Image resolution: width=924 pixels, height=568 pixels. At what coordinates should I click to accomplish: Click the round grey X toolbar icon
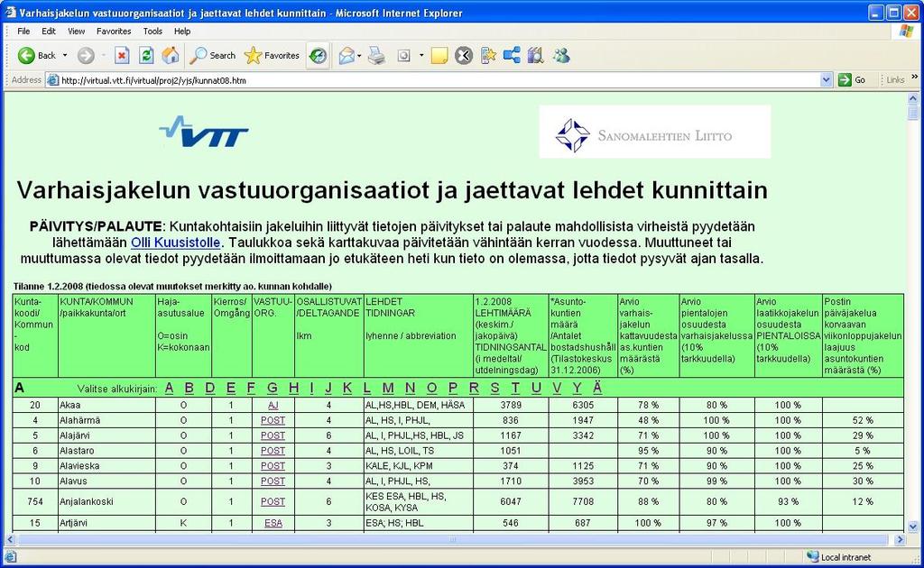(464, 55)
